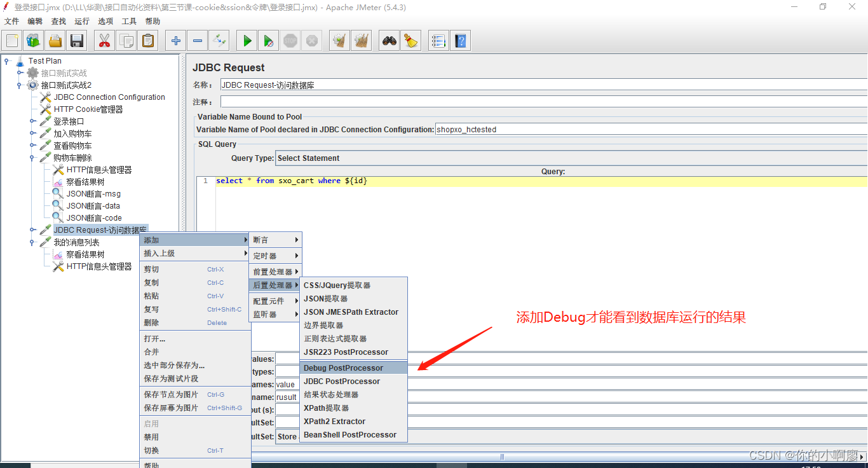This screenshot has width=868, height=468.
Task: Click the Toggle enable/disable toolbar icon
Action: [x=219, y=41]
